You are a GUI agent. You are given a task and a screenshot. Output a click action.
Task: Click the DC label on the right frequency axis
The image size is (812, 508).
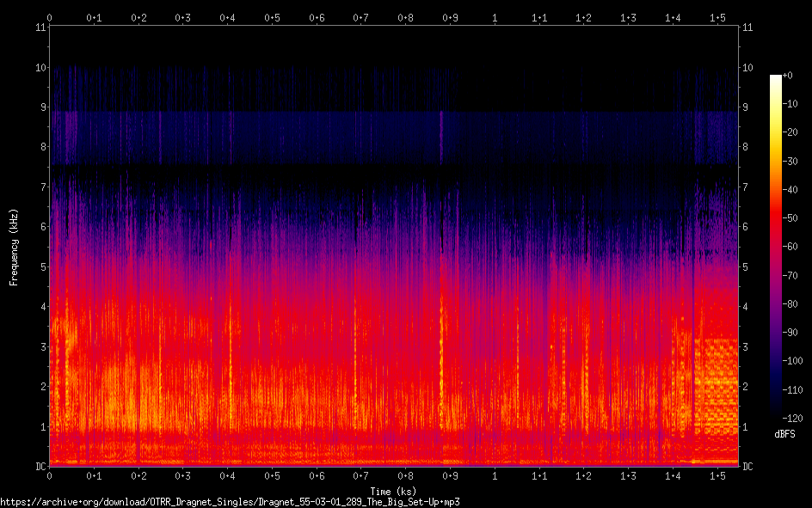coord(747,466)
